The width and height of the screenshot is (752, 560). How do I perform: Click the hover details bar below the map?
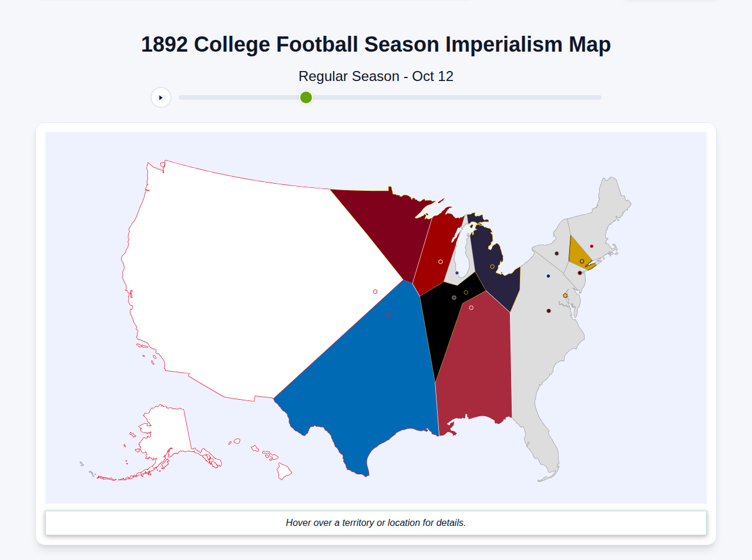376,522
